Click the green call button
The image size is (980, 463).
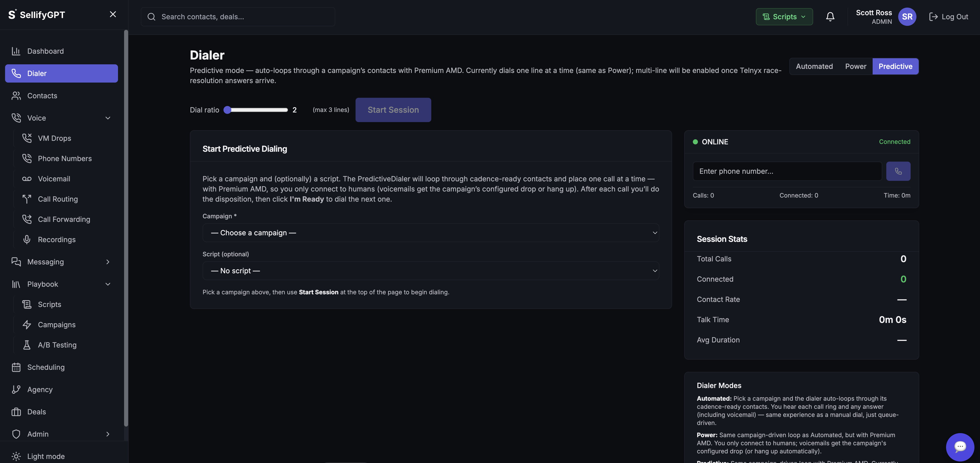pyautogui.click(x=898, y=171)
